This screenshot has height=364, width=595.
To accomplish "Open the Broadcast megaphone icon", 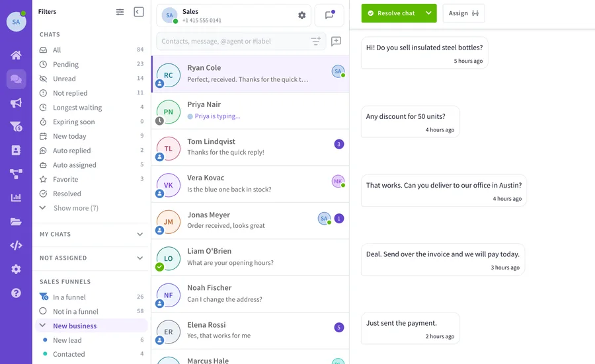I will tap(16, 103).
